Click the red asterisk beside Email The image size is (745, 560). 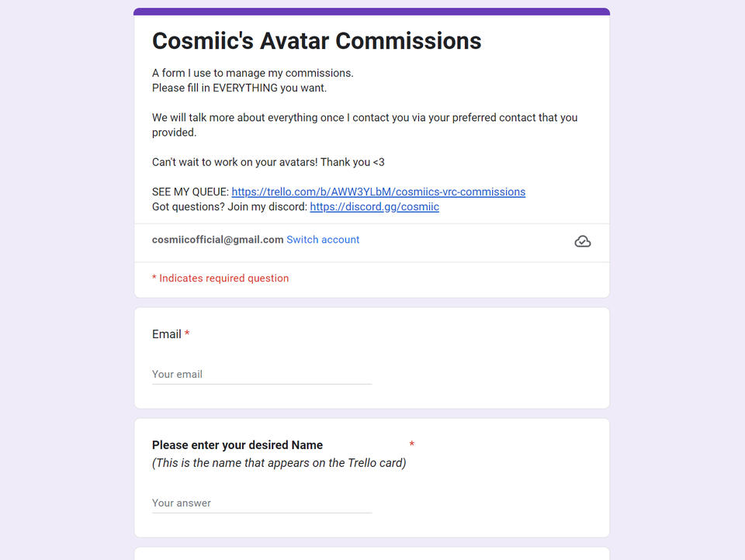point(187,334)
